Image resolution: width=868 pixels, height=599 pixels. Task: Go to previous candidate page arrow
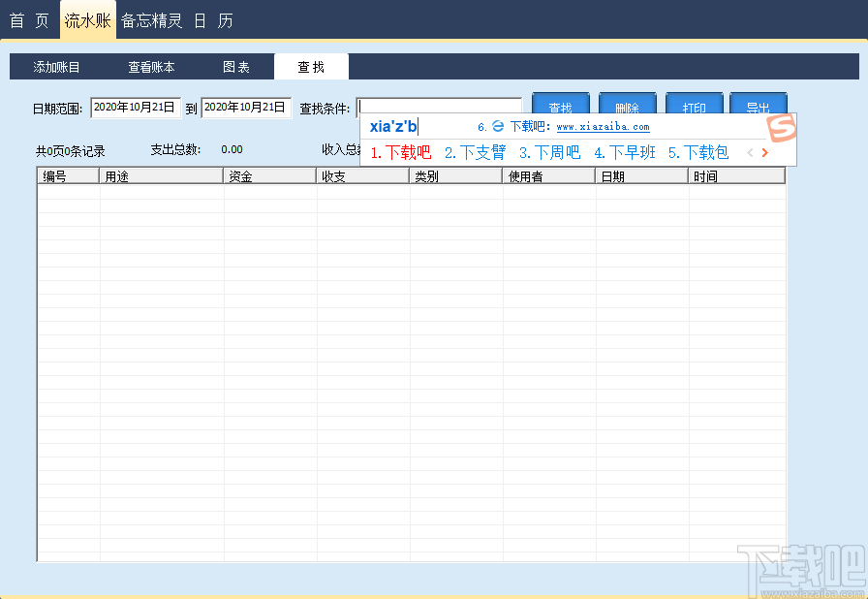(x=750, y=152)
